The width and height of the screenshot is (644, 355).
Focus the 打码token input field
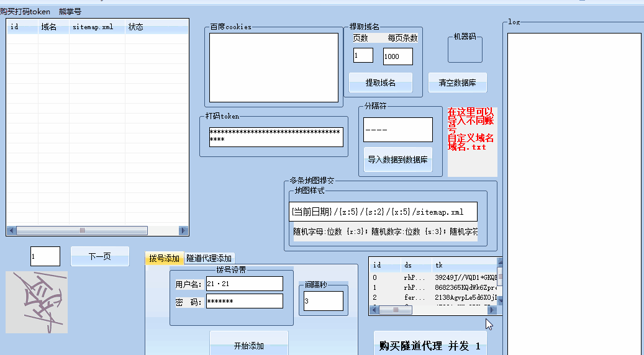(276, 137)
